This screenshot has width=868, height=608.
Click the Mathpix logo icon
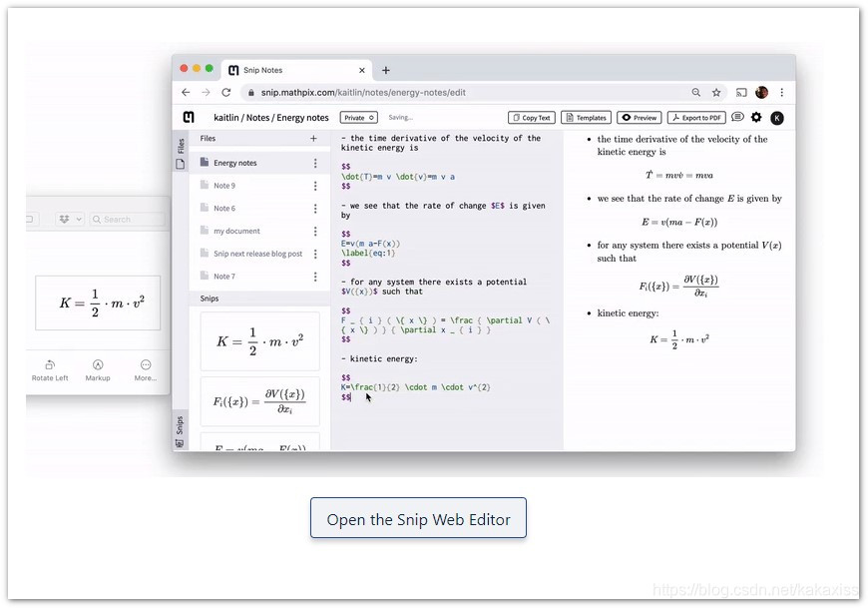point(189,118)
